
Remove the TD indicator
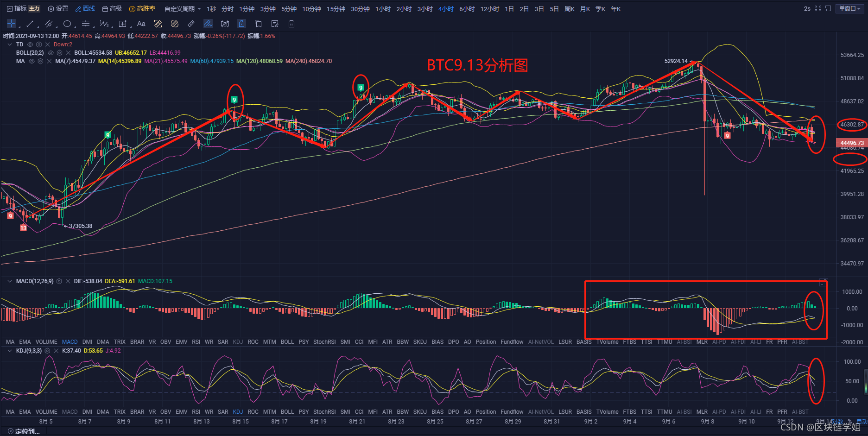(48, 44)
